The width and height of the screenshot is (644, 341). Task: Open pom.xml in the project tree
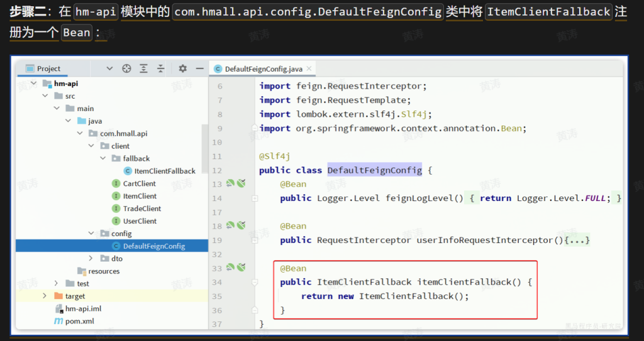[x=79, y=321]
